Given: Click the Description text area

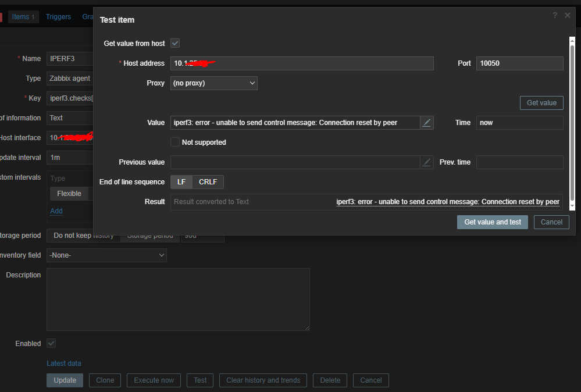Looking at the screenshot, I should (x=178, y=300).
